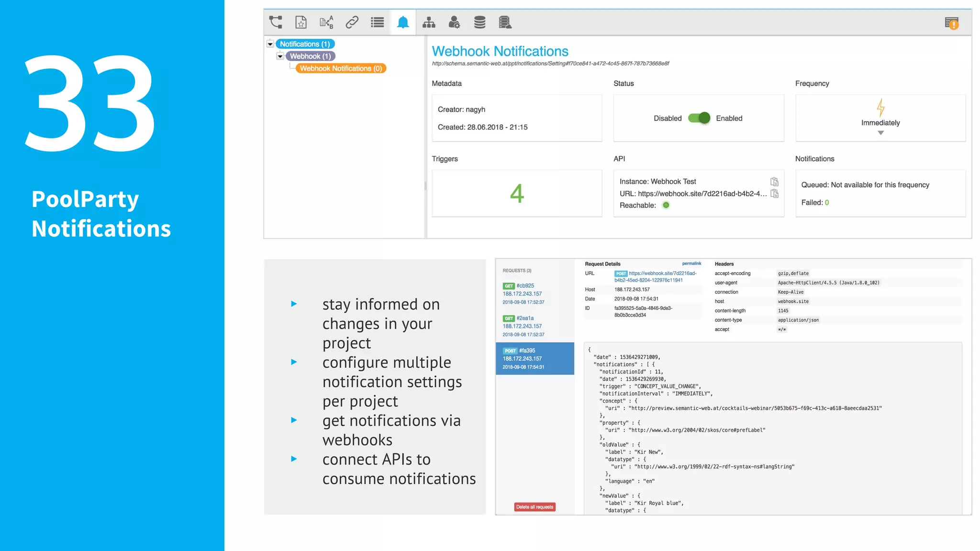The width and height of the screenshot is (980, 551).
Task: Click the orange warning alert icon
Action: pyautogui.click(x=952, y=23)
